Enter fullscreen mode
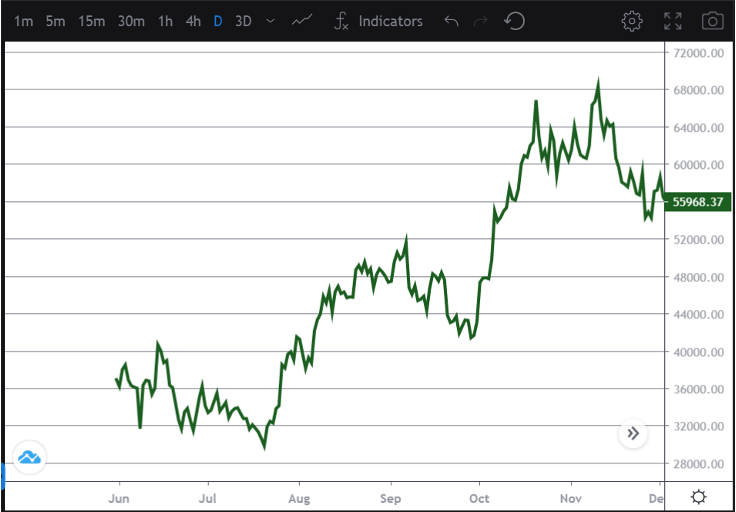This screenshot has width=736, height=512. 673,21
